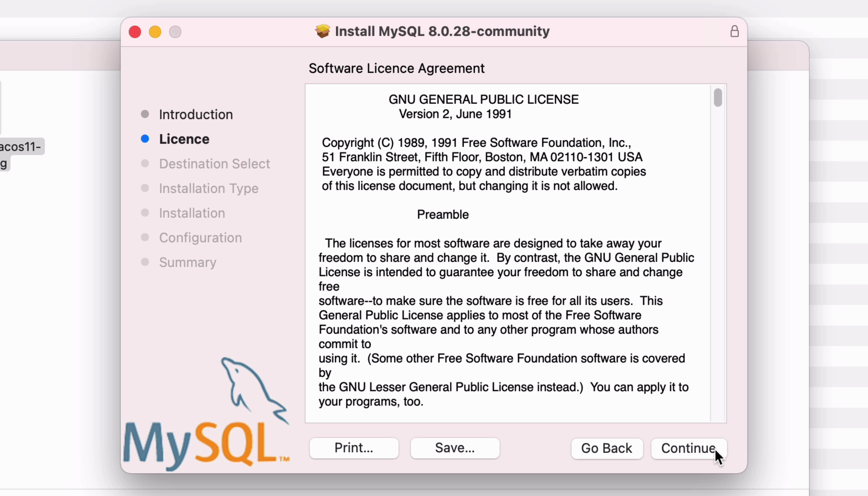The image size is (868, 496).
Task: Click the Configuration step label
Action: [200, 238]
